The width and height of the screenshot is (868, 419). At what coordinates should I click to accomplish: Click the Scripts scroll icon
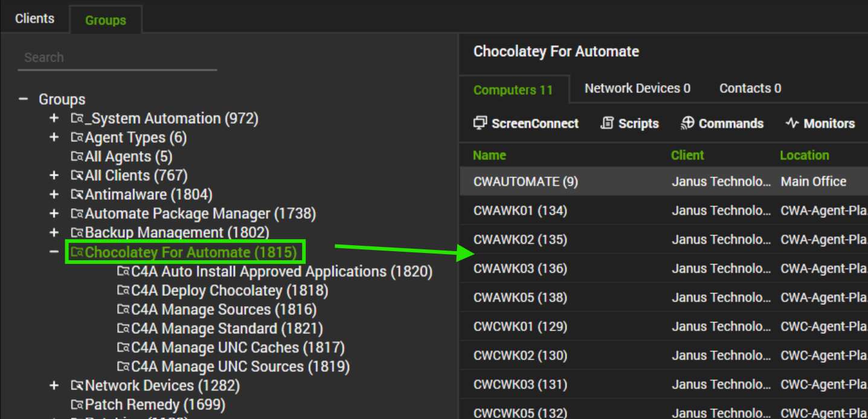(607, 123)
